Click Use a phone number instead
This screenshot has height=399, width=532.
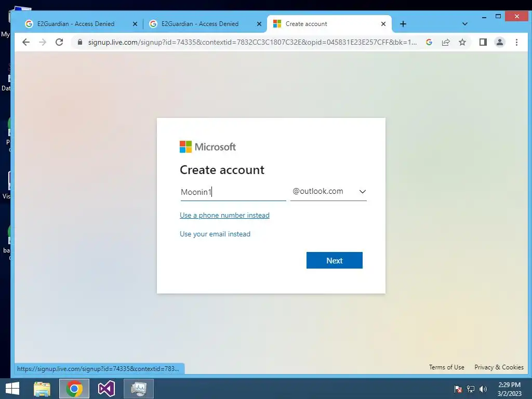(224, 215)
